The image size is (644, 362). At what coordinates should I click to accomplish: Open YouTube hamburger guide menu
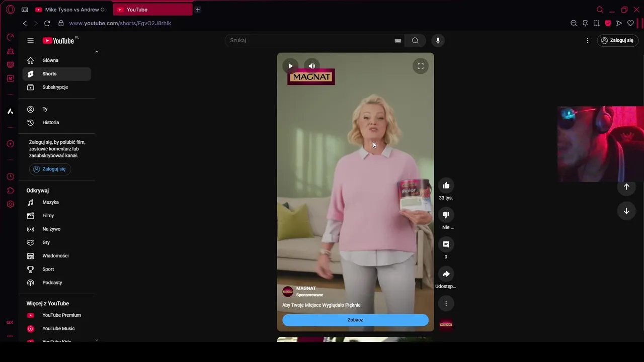click(31, 41)
